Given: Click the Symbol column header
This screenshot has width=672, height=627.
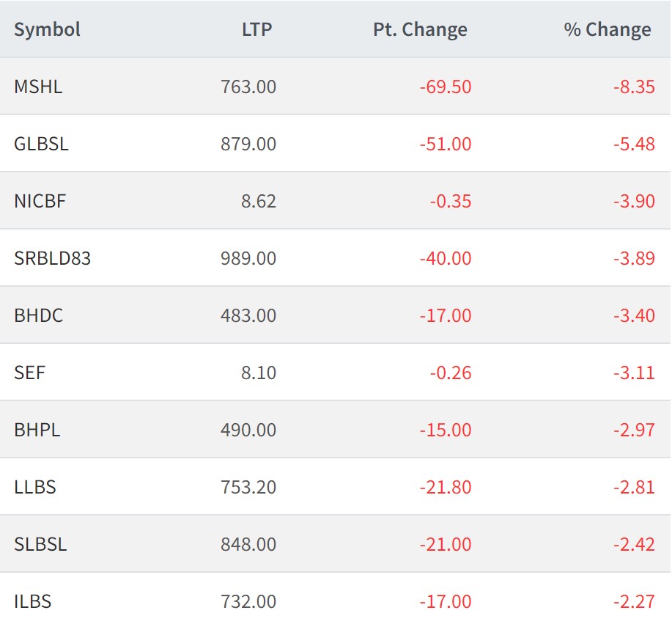Looking at the screenshot, I should coord(47,30).
